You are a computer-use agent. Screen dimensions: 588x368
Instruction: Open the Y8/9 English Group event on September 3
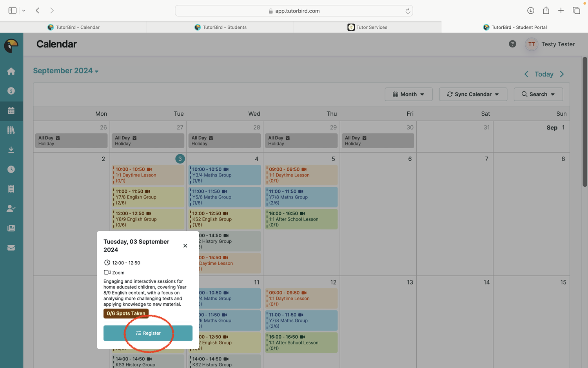click(x=147, y=219)
